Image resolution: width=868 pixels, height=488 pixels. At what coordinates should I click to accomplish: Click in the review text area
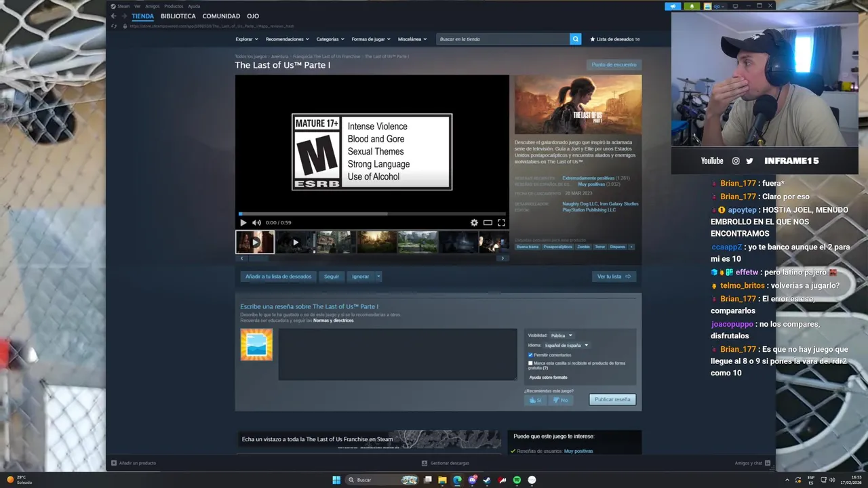click(397, 354)
